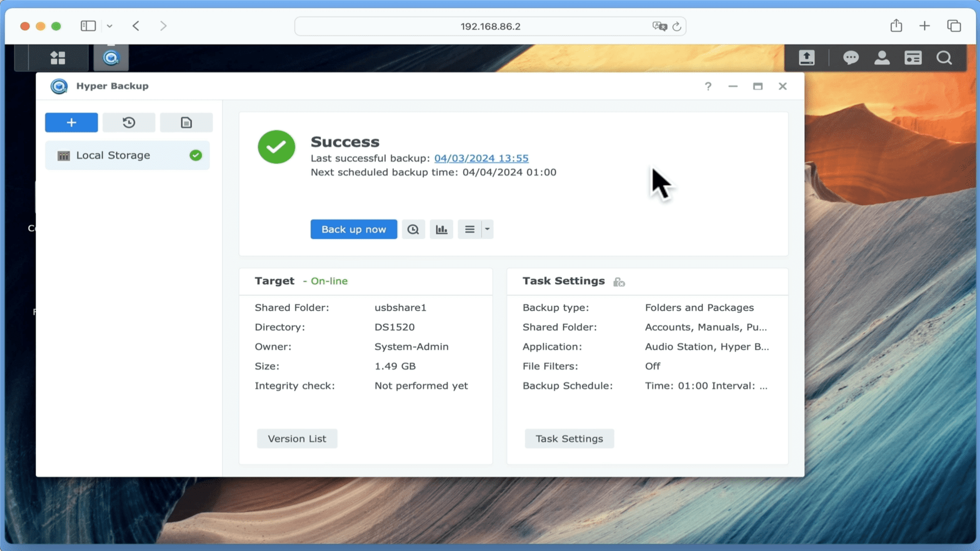This screenshot has width=980, height=551.
Task: Click the System-Admin owner value
Action: [412, 346]
